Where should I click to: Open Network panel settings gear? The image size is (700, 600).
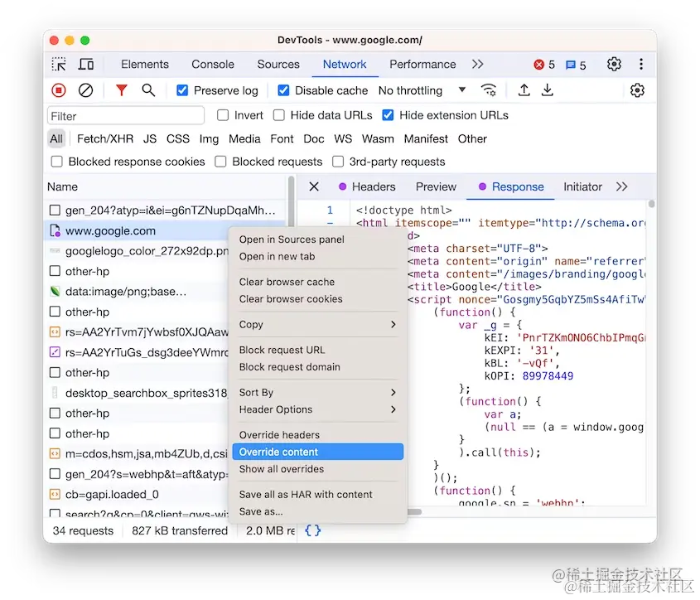[x=637, y=90]
